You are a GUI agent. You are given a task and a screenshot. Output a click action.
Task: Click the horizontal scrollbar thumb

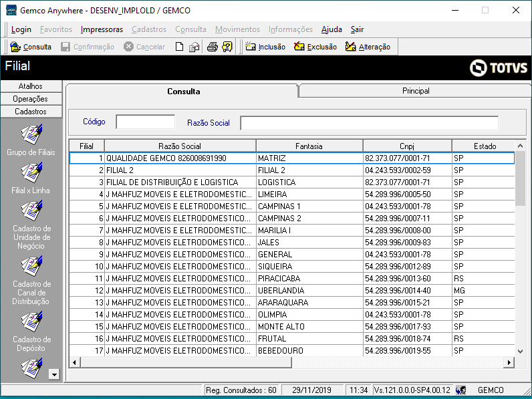(x=186, y=362)
